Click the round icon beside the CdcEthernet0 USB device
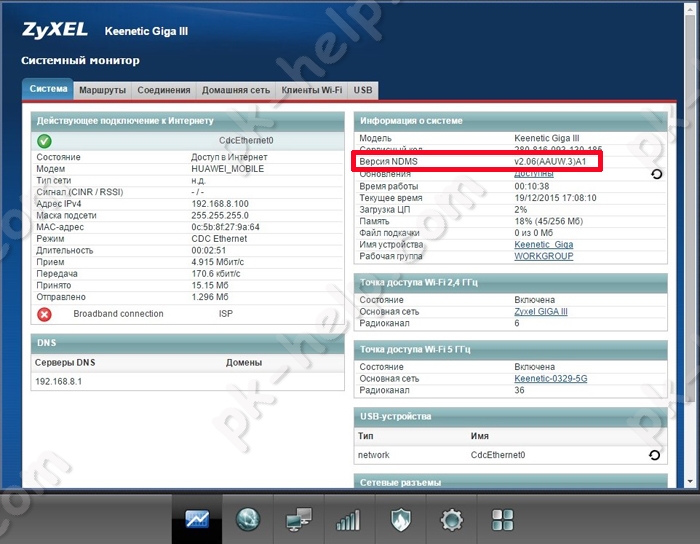This screenshot has width=700, height=544. tap(655, 455)
